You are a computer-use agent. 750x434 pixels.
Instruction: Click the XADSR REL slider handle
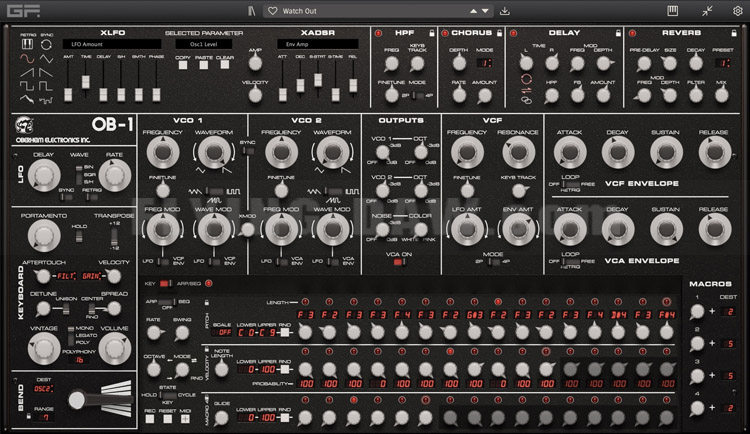click(x=353, y=85)
